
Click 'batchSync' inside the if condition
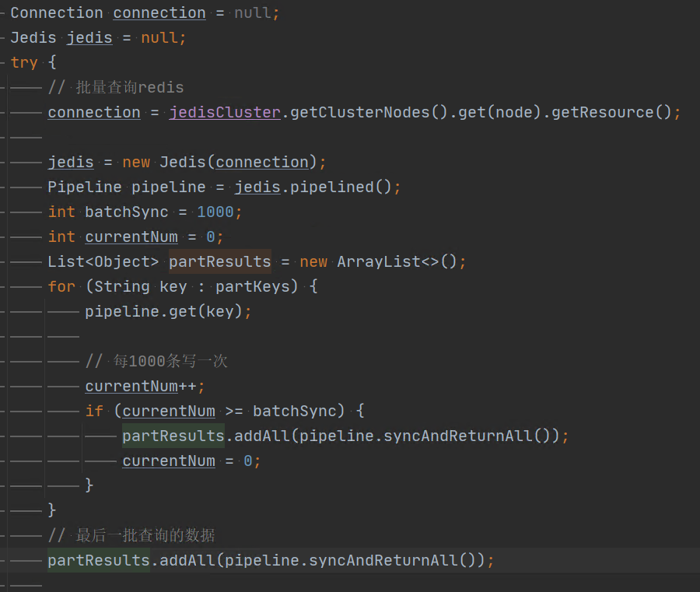[x=295, y=411]
